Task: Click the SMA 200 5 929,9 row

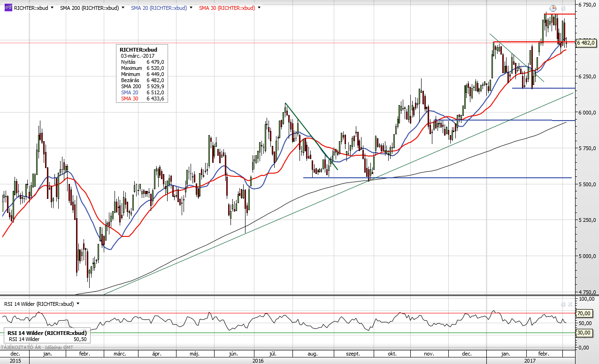Action: (x=142, y=86)
